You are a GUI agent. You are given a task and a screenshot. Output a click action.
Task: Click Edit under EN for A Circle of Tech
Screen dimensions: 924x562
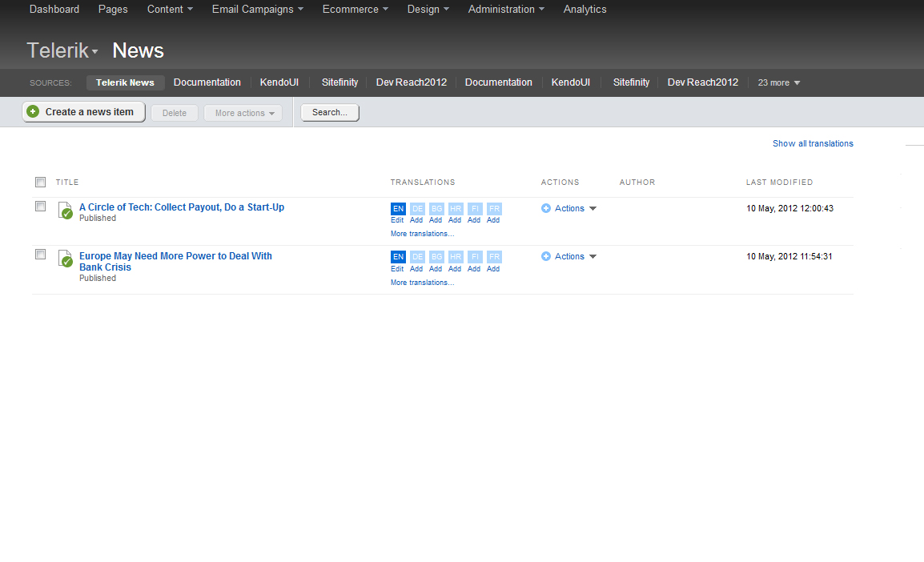pyautogui.click(x=397, y=220)
